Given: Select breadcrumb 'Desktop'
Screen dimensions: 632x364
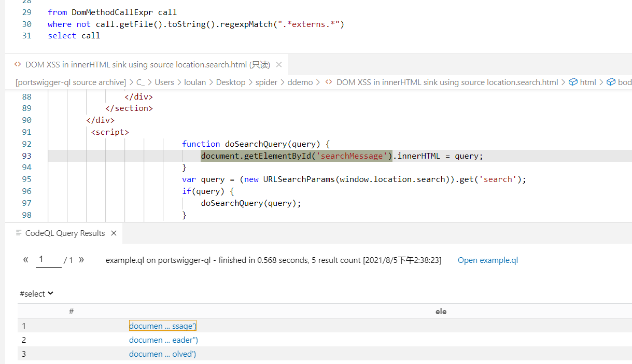Looking at the screenshot, I should click(x=231, y=82).
